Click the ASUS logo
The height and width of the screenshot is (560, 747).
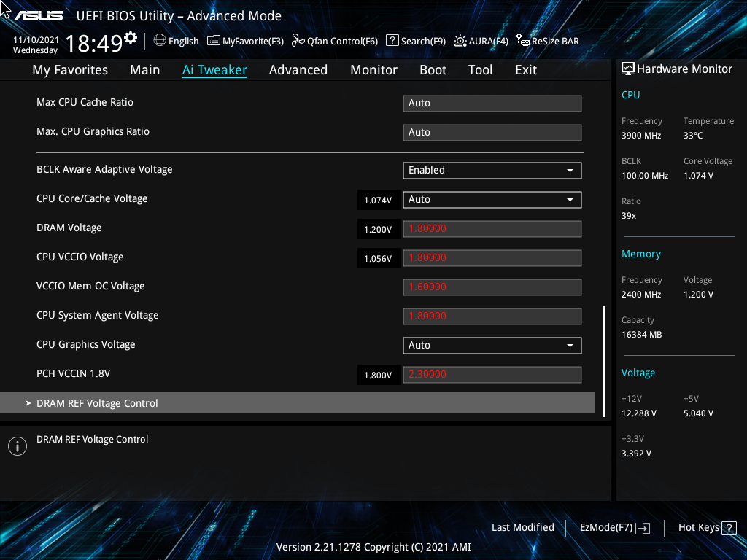tap(38, 16)
